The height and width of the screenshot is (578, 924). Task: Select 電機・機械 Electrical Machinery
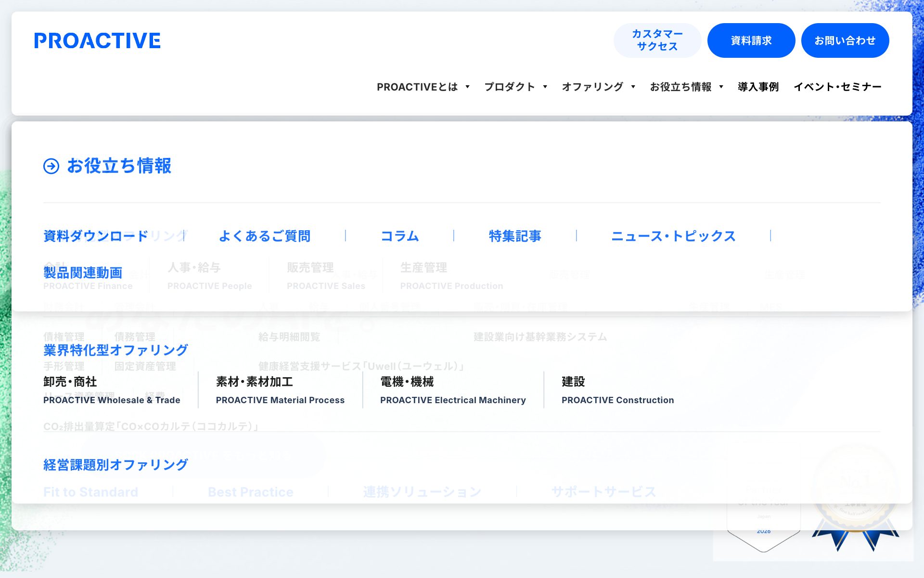point(453,391)
